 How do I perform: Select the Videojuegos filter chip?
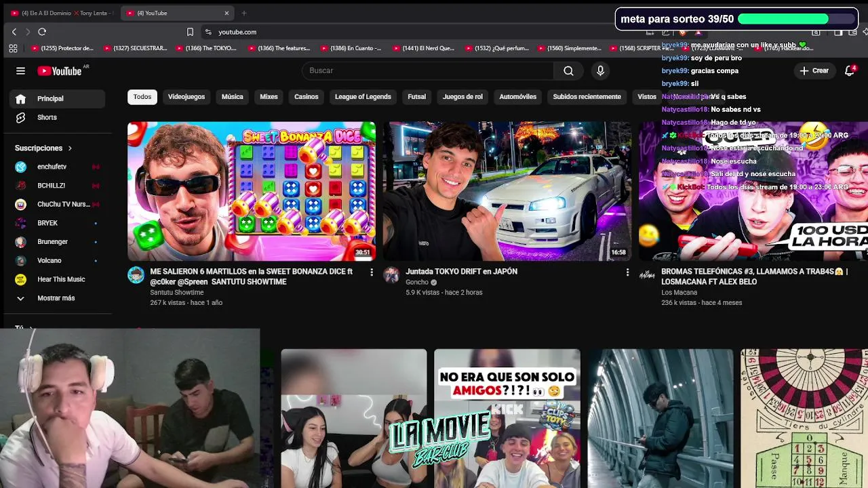click(186, 97)
